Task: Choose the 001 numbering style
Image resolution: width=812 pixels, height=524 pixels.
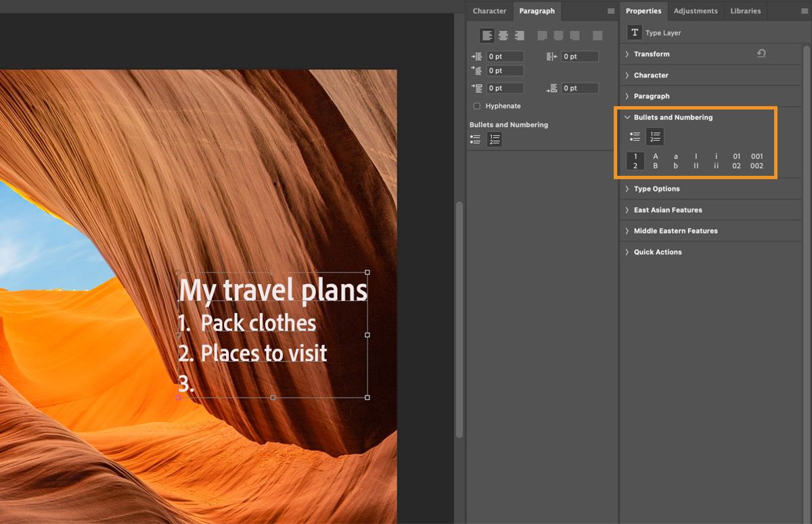Action: (x=757, y=160)
